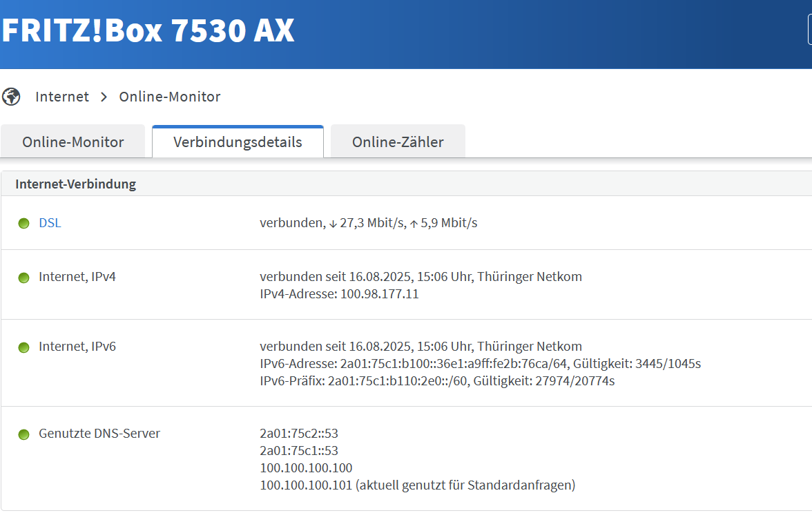Click the Internet breadcrumb item

(62, 97)
